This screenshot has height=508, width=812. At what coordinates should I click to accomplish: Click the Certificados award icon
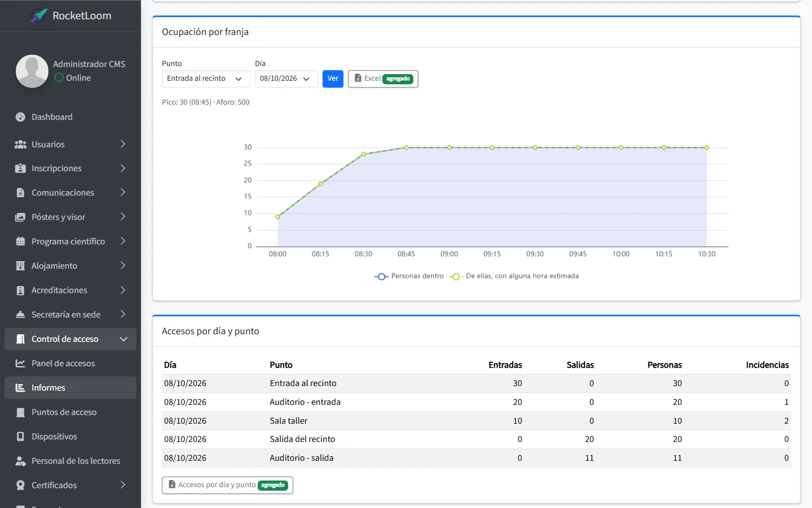[x=20, y=485]
